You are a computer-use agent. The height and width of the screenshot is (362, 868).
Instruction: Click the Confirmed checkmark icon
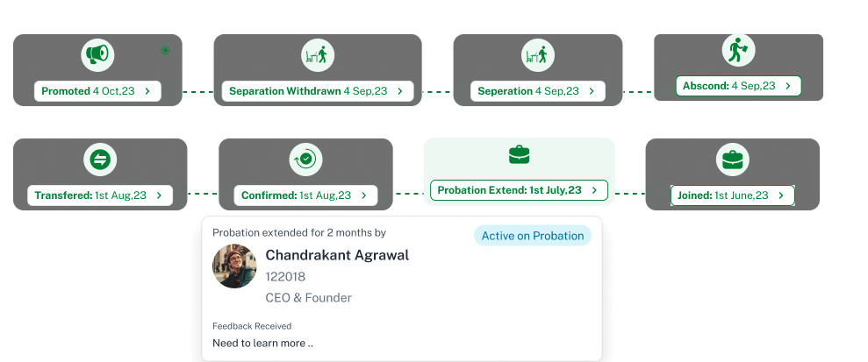pyautogui.click(x=305, y=160)
